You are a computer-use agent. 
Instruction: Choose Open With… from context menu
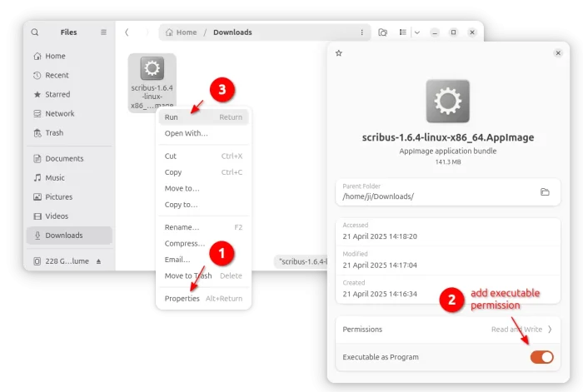pos(203,133)
